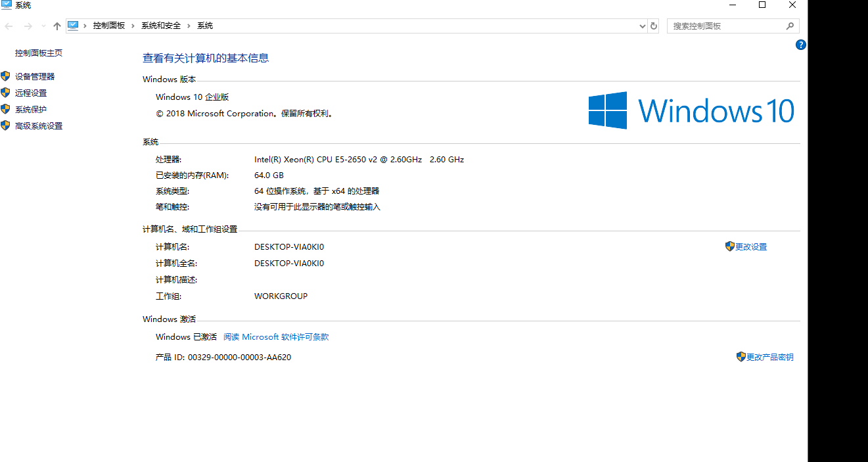
Task: Minimize the 系统 window
Action: 732,5
